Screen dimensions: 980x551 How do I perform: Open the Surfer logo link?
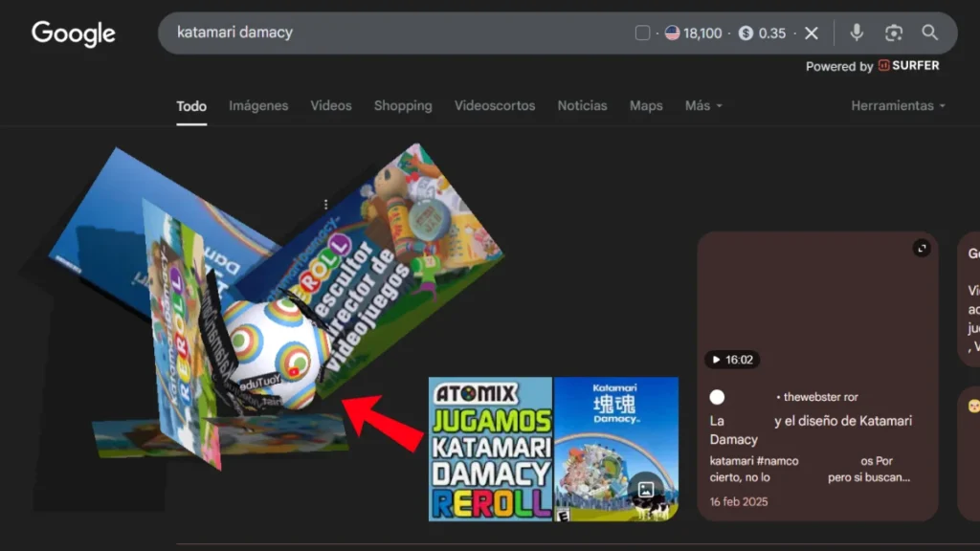click(909, 66)
